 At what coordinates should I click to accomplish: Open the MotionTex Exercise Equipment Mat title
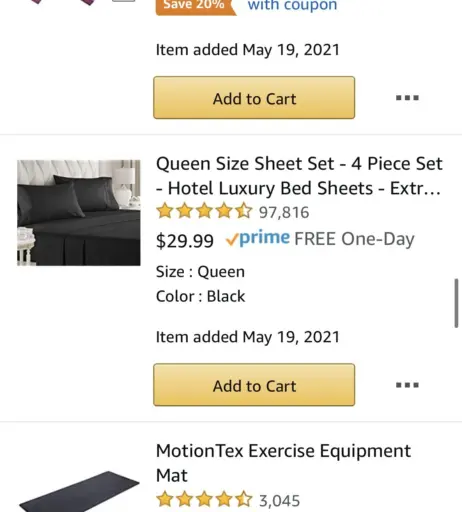pyautogui.click(x=283, y=463)
